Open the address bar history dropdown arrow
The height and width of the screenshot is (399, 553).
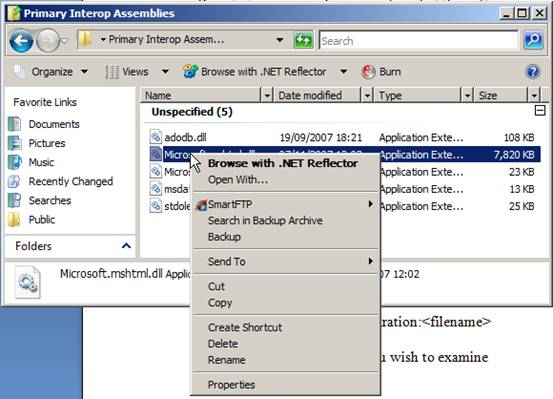(280, 40)
